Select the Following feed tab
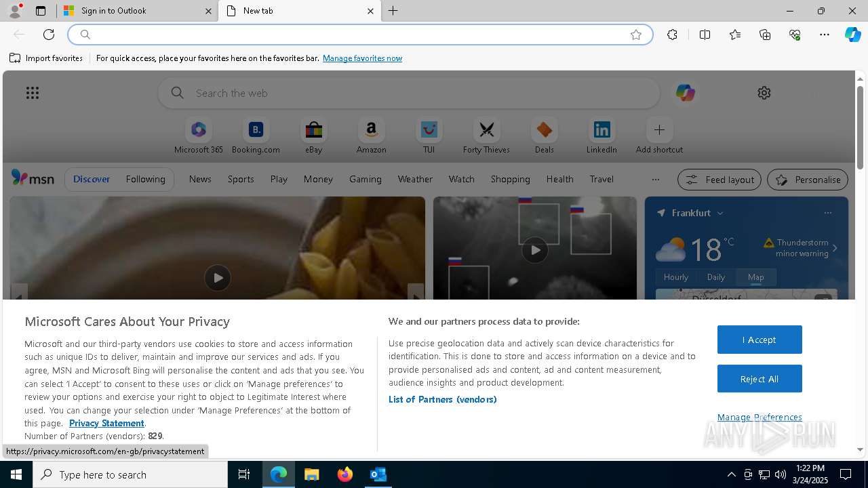This screenshot has width=868, height=488. click(x=145, y=179)
